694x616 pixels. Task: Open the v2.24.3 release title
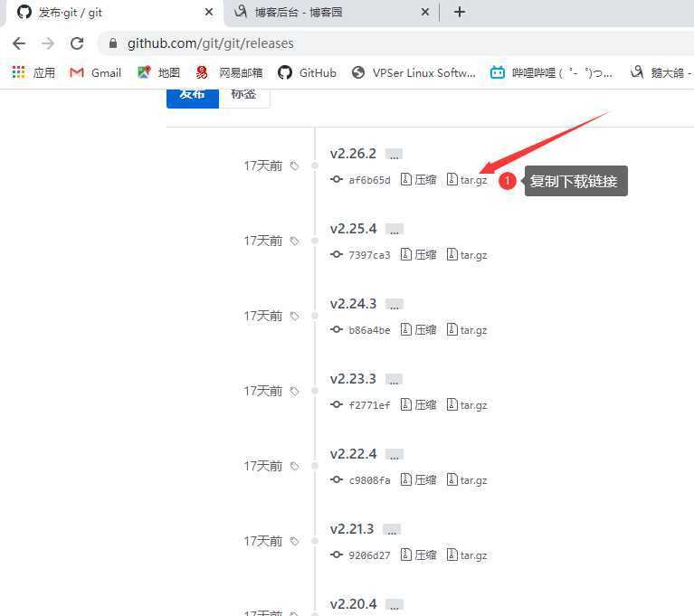[x=353, y=304]
